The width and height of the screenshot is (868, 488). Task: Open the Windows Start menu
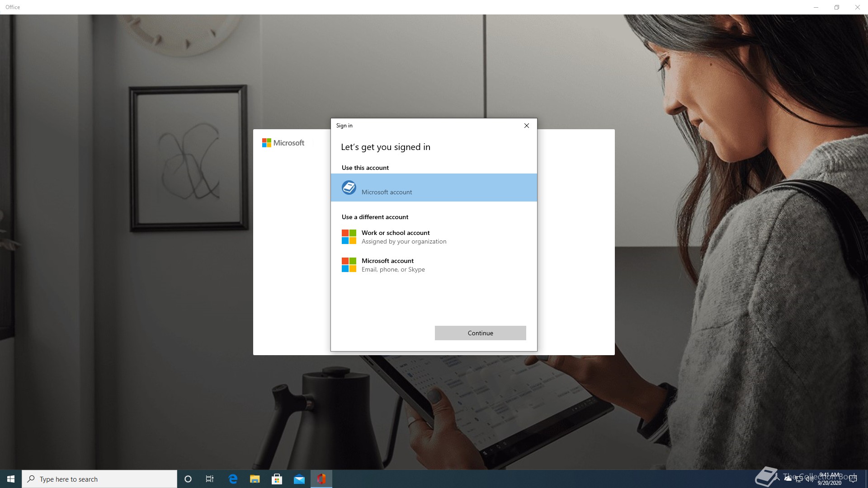[11, 479]
